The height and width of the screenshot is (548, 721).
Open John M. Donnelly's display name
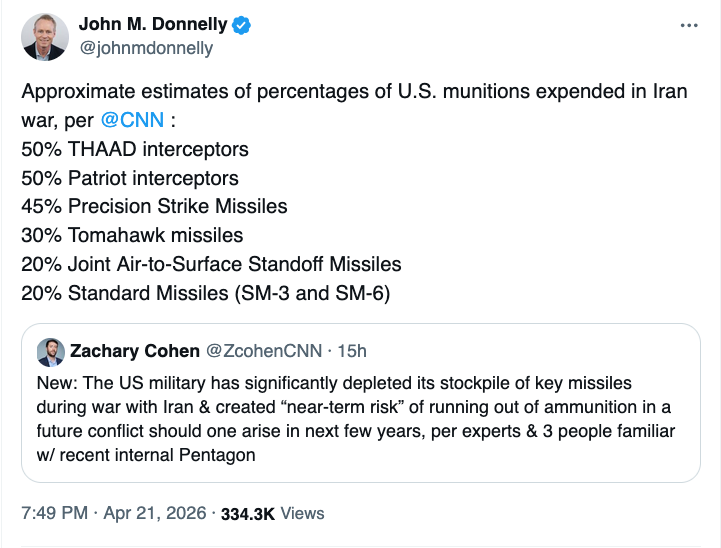click(x=152, y=26)
